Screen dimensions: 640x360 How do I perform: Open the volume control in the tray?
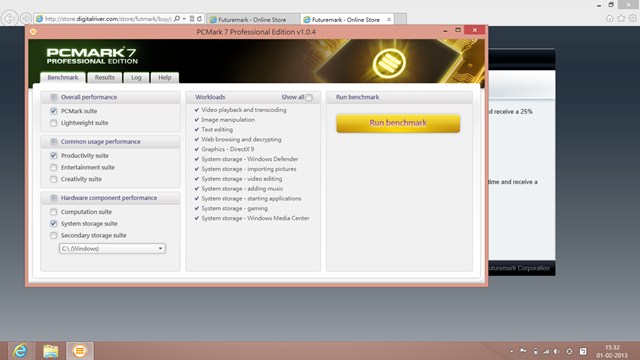point(557,351)
